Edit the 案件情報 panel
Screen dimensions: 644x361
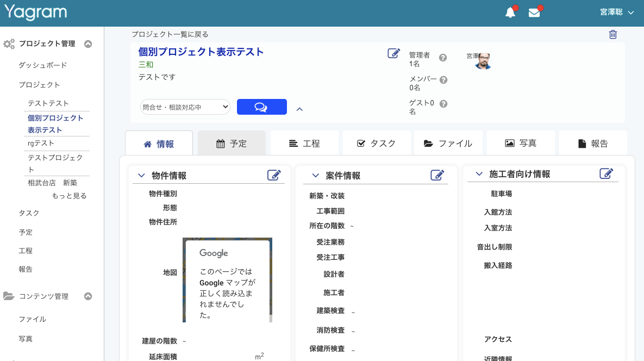tap(437, 176)
